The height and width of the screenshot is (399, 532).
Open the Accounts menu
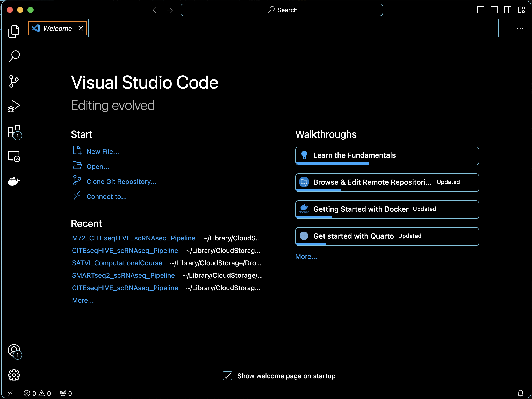pyautogui.click(x=14, y=351)
